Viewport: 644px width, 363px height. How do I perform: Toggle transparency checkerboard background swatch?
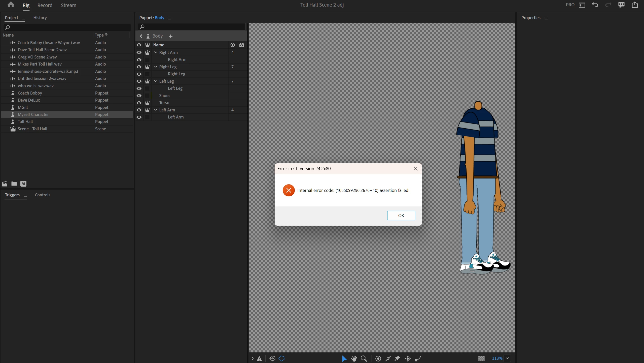click(x=481, y=358)
